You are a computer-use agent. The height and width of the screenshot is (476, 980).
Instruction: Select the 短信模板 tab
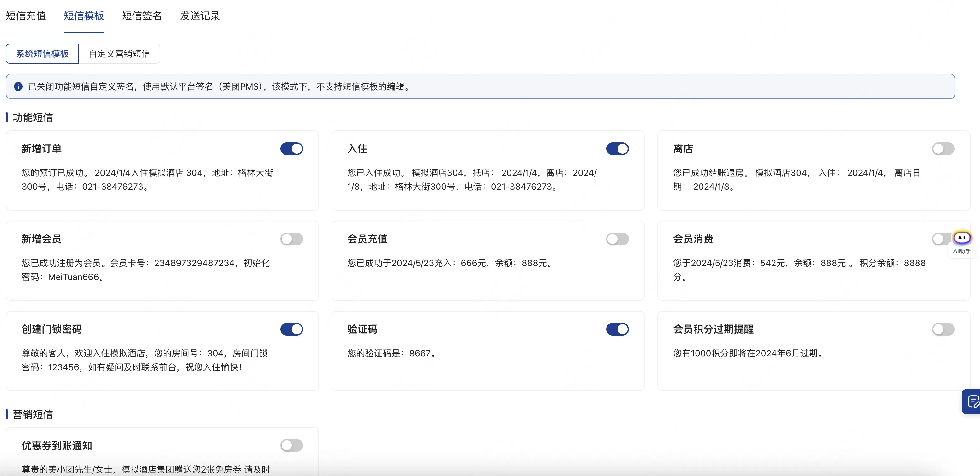[84, 16]
